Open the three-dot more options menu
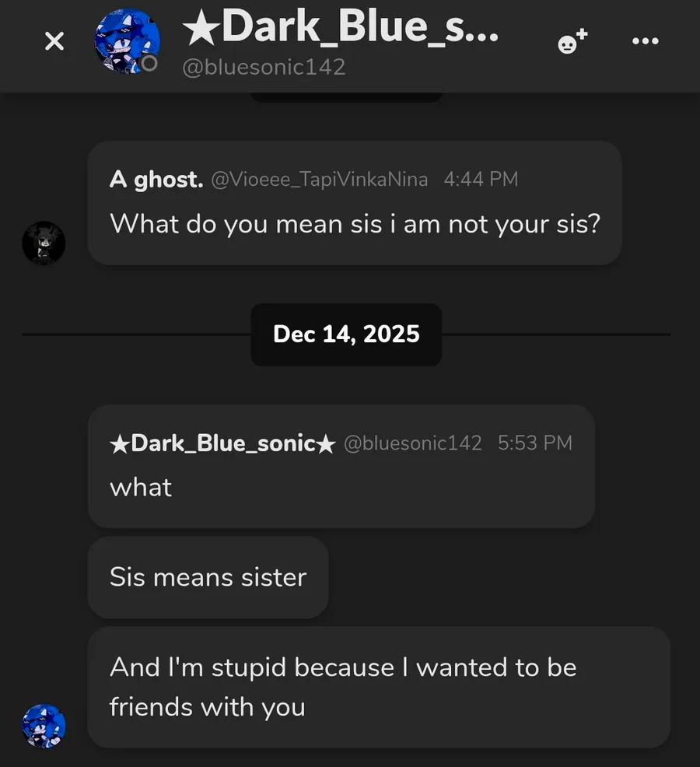Viewport: 700px width, 767px height. 646,41
